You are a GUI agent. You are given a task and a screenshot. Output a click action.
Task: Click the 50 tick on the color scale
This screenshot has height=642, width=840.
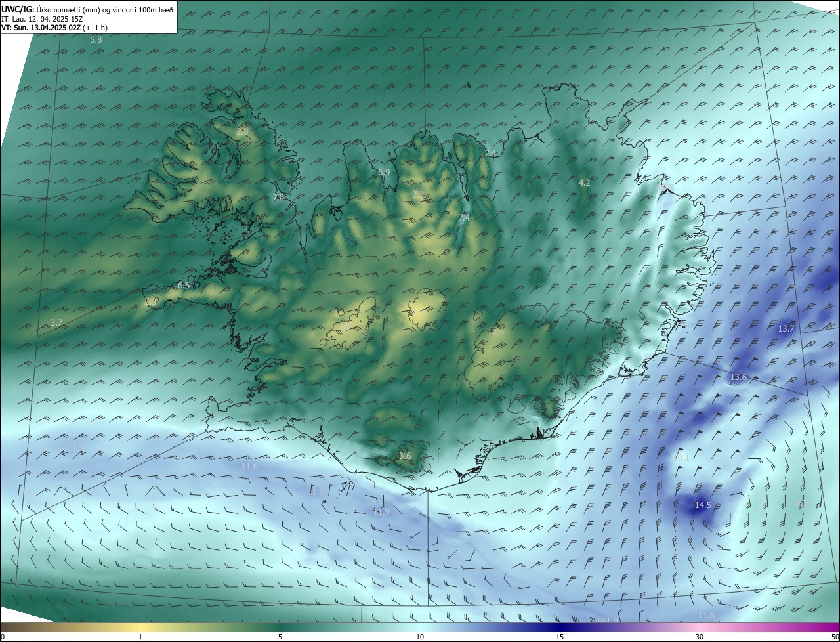click(x=835, y=637)
